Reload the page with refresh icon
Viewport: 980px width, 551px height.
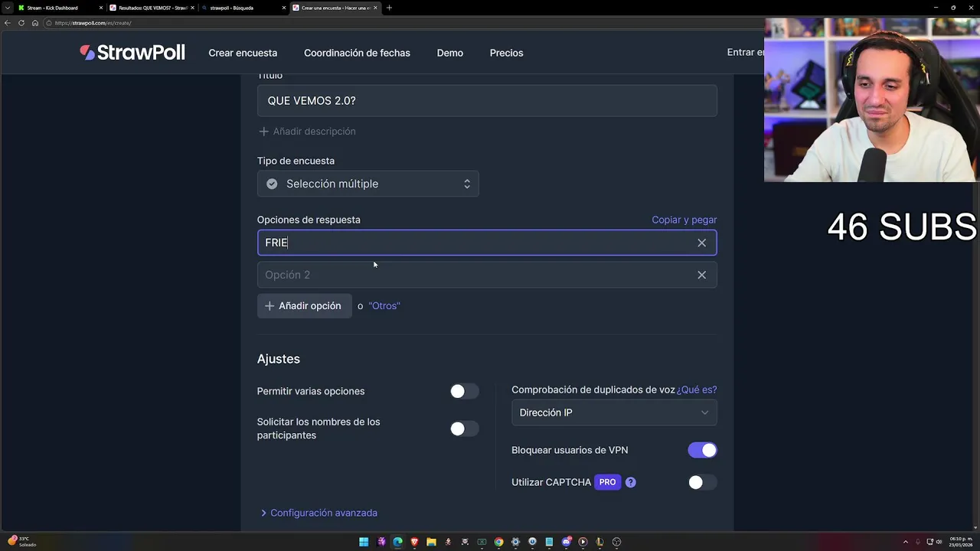tap(21, 23)
